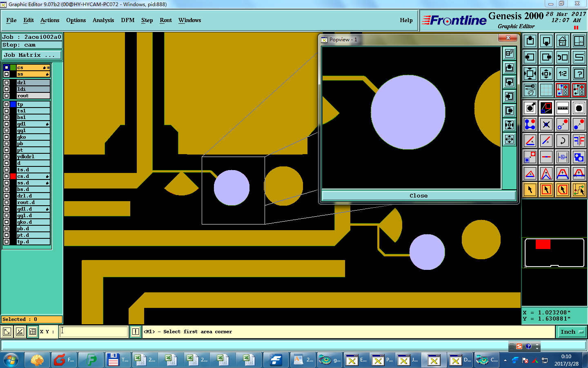The width and height of the screenshot is (588, 368).
Task: Open the XY window coordinate icon
Action: [579, 41]
